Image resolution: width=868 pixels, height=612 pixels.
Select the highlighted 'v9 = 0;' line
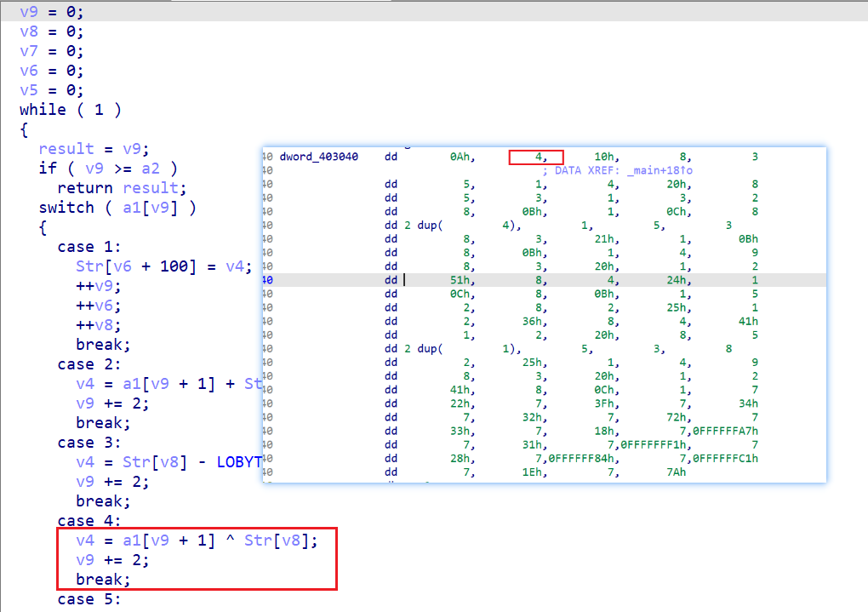click(x=51, y=12)
